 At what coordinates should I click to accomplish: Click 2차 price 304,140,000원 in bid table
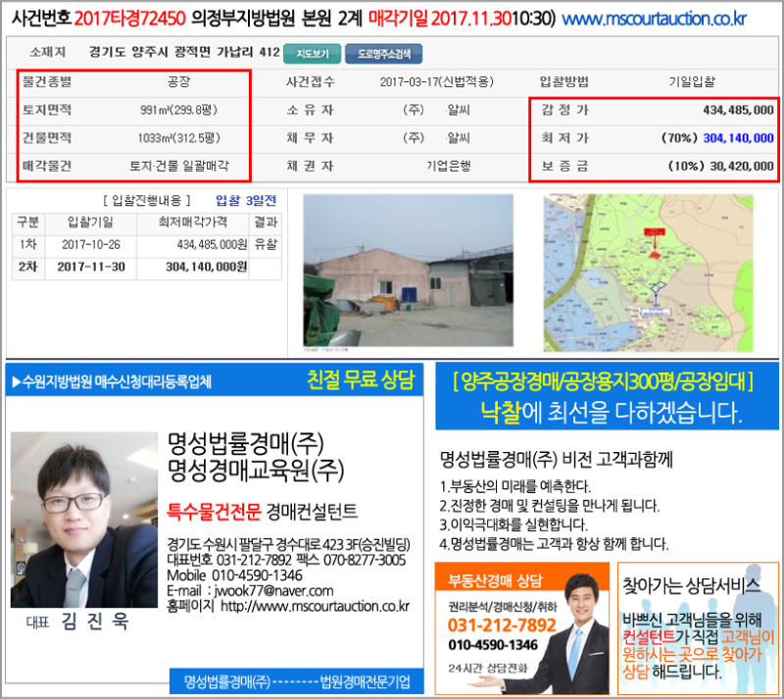point(207,267)
